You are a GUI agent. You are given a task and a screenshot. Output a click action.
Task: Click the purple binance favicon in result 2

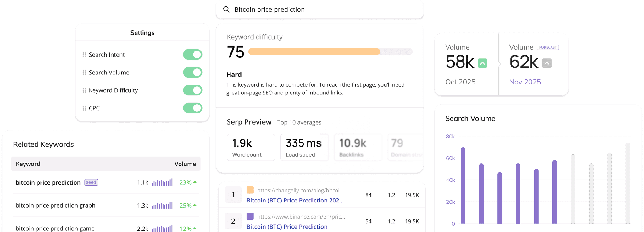point(250,216)
